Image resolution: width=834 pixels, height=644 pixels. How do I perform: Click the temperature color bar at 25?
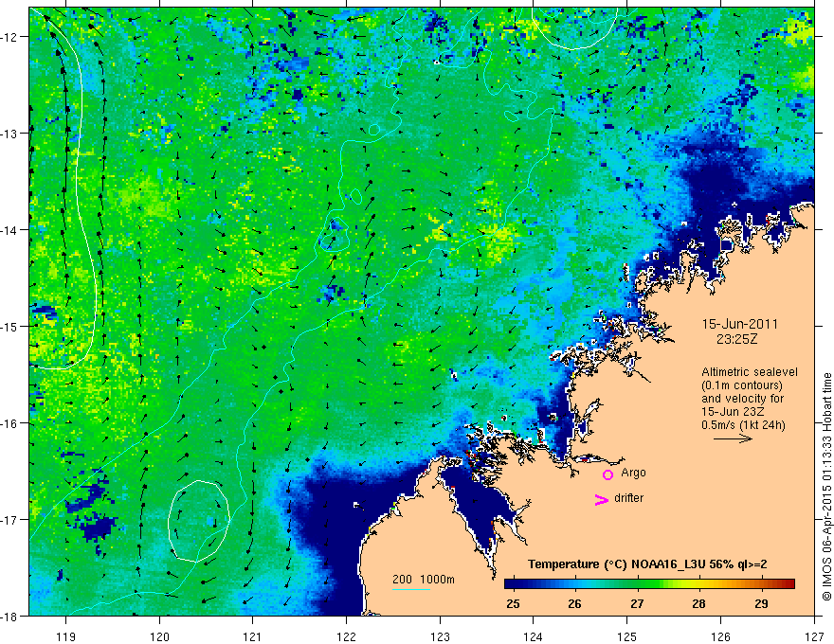click(x=514, y=584)
